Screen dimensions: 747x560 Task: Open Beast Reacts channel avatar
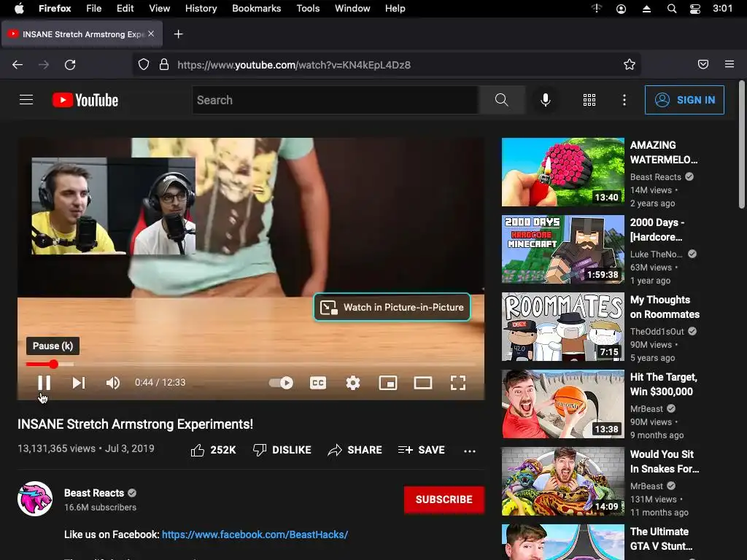pos(35,499)
